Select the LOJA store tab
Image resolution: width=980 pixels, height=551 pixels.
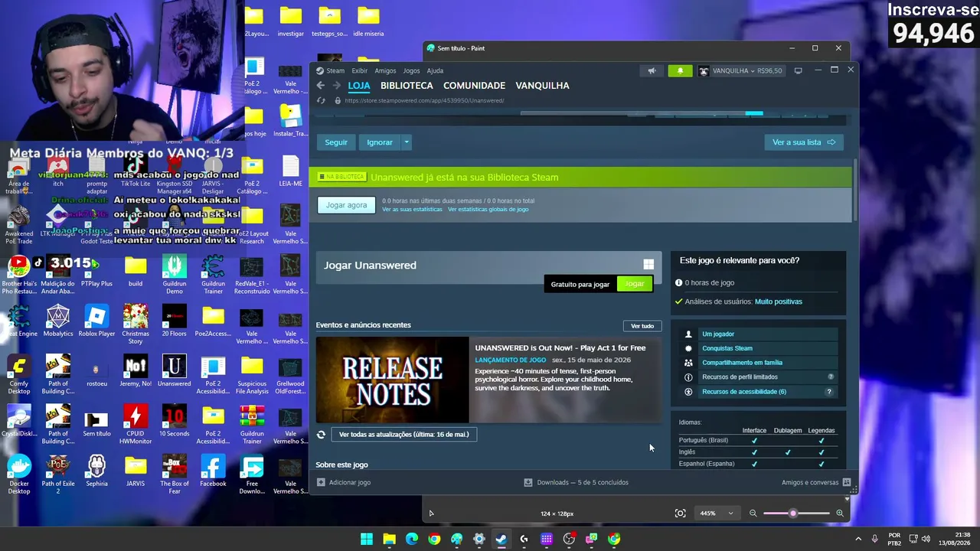[x=359, y=86]
